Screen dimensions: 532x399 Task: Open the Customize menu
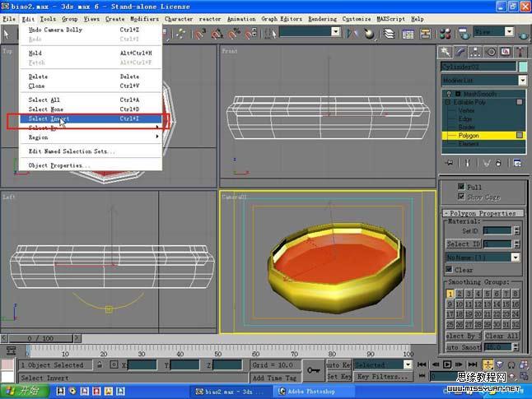point(357,19)
